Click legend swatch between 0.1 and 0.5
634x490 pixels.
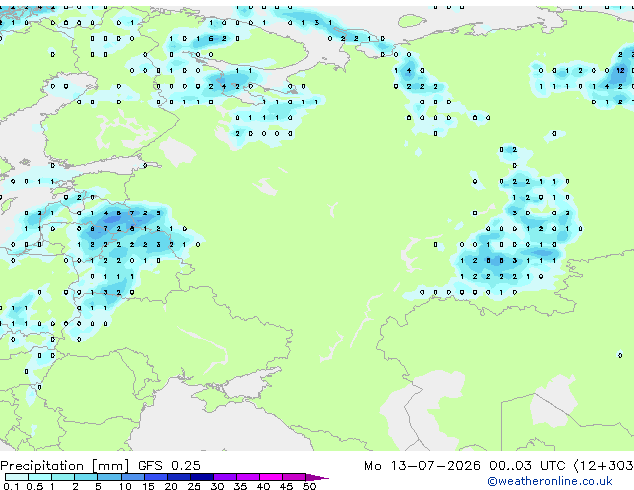coord(17,477)
